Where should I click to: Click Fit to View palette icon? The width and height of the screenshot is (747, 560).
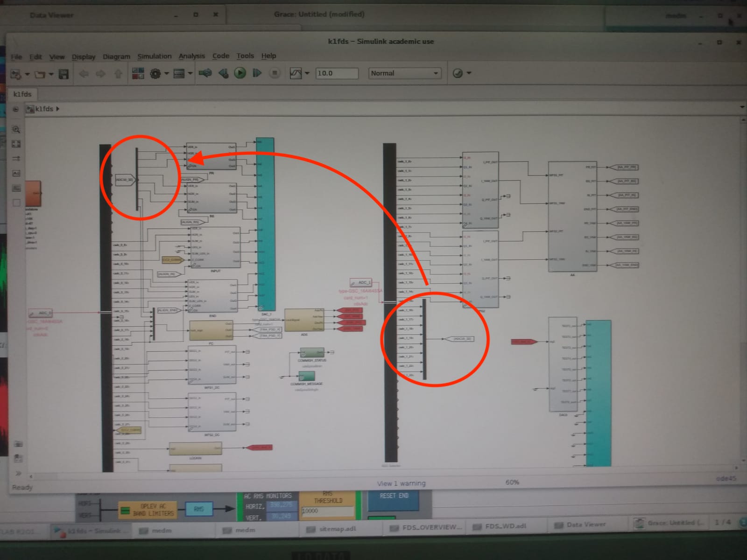pos(16,144)
